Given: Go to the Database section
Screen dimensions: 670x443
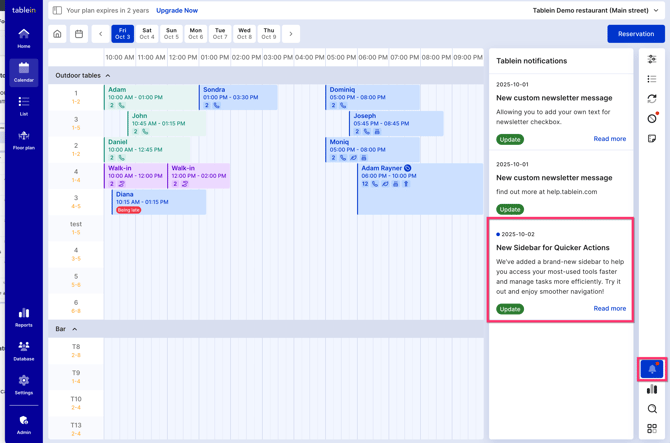Looking at the screenshot, I should 23,350.
